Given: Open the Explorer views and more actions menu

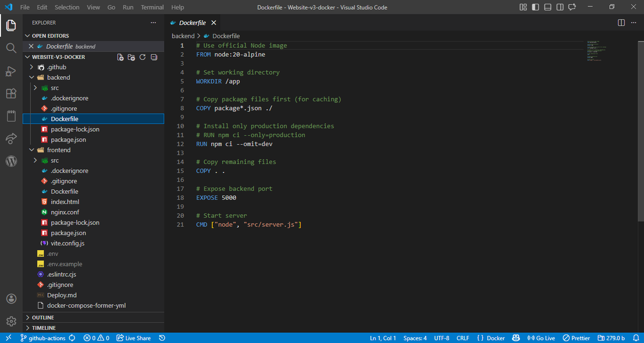Looking at the screenshot, I should [153, 23].
